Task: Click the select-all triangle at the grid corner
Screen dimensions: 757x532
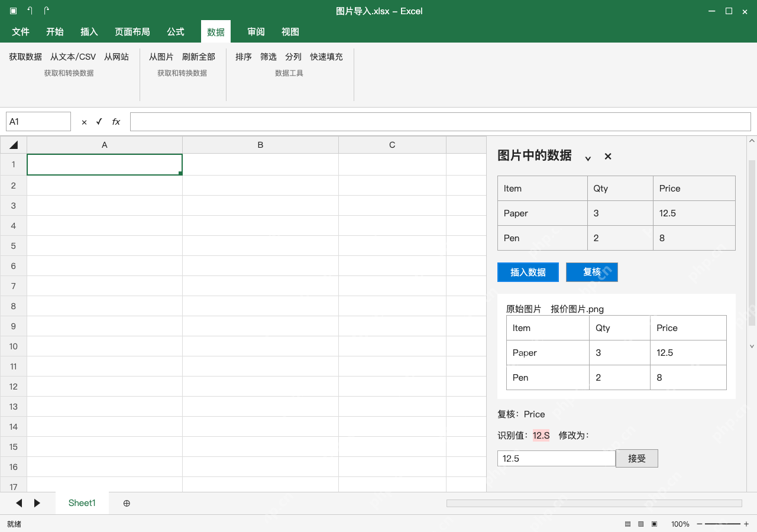Action: [14, 145]
